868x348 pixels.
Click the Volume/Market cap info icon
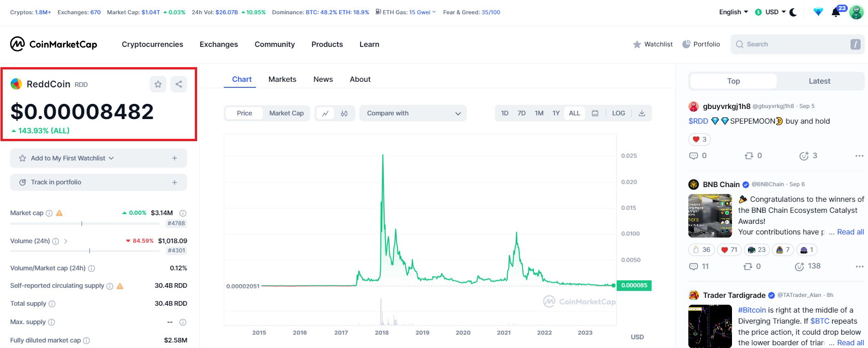[91, 268]
